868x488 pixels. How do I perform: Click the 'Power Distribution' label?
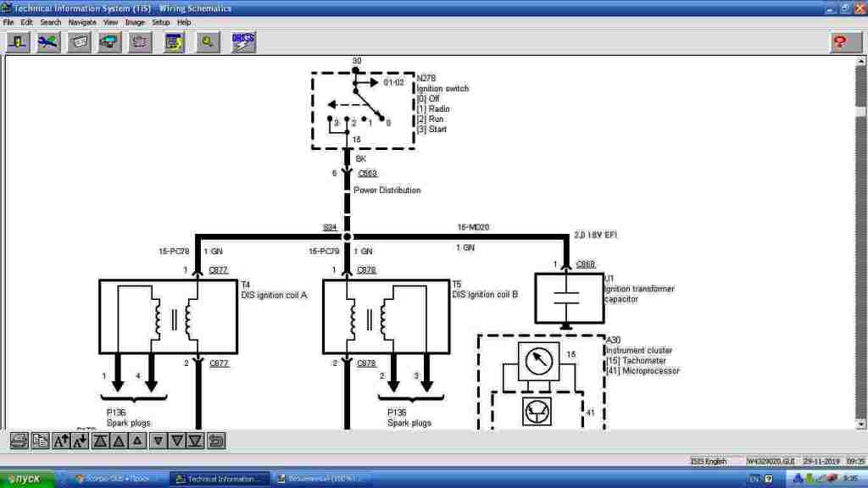(x=387, y=191)
